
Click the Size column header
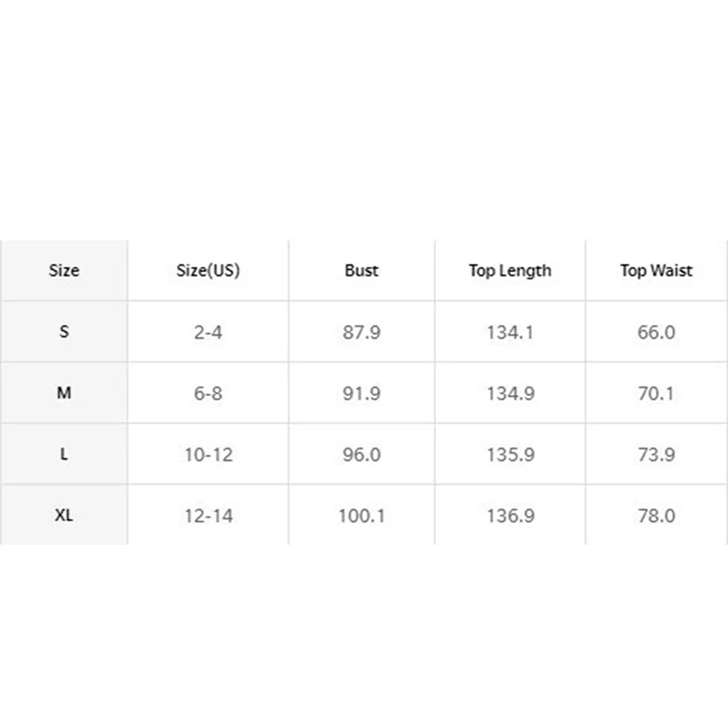coord(64,270)
